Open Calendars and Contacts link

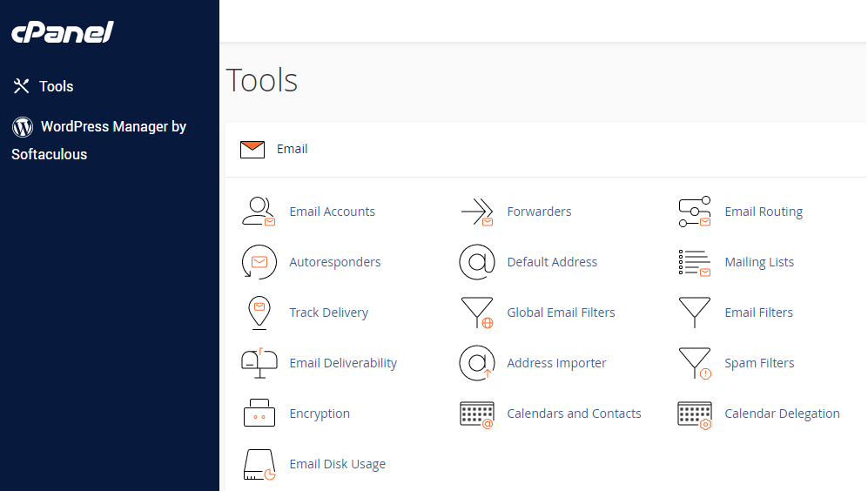pyautogui.click(x=574, y=414)
